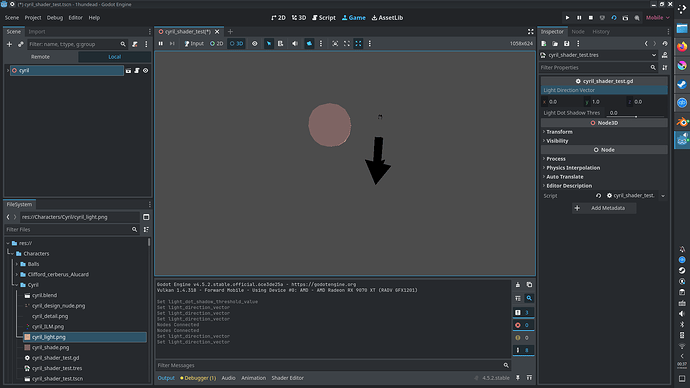Open documentation icon beside resource name
This screenshot has height=388, width=690.
(664, 55)
